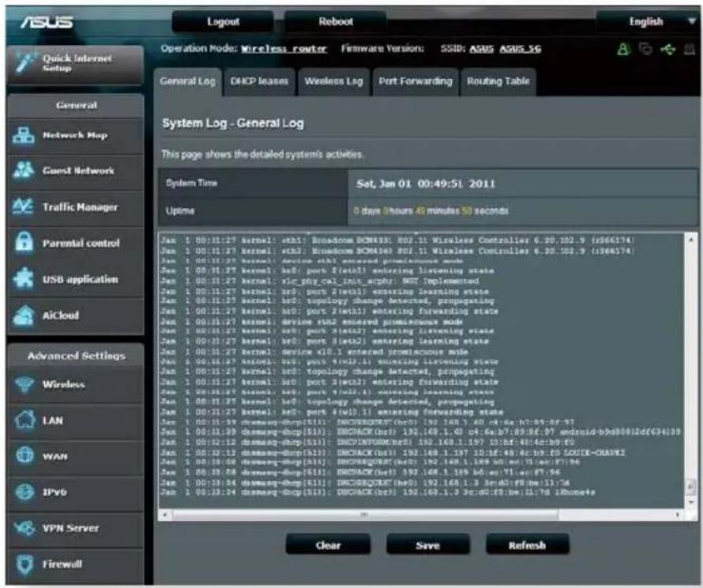Click the General section header
The width and height of the screenshot is (703, 588).
coord(76,106)
